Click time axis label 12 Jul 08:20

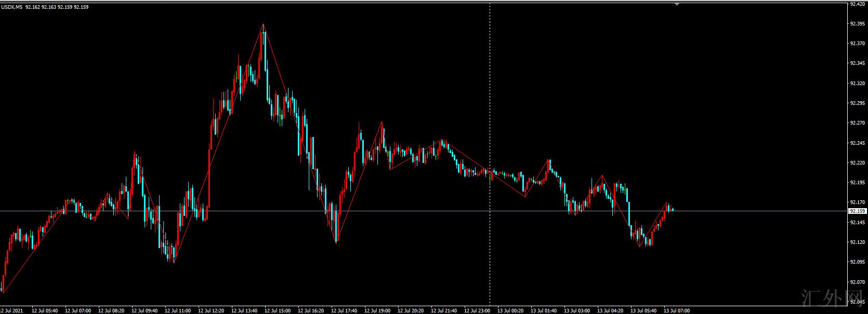pos(111,310)
